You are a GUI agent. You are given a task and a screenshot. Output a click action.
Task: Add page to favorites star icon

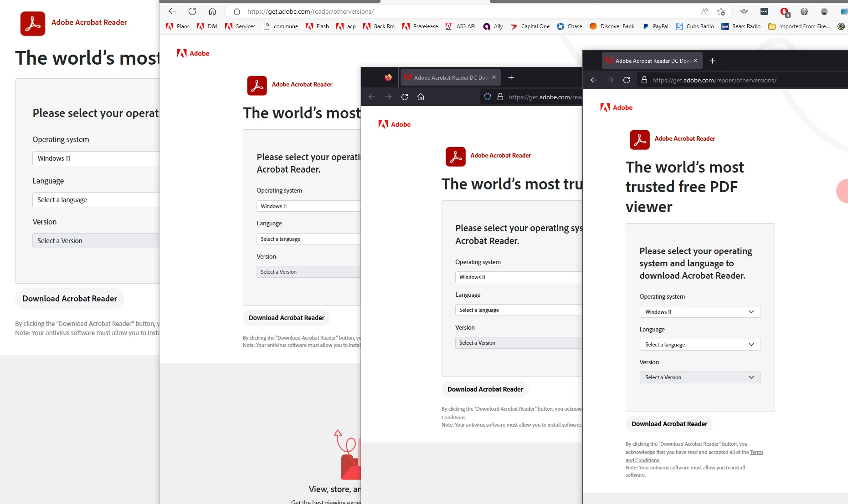point(721,11)
